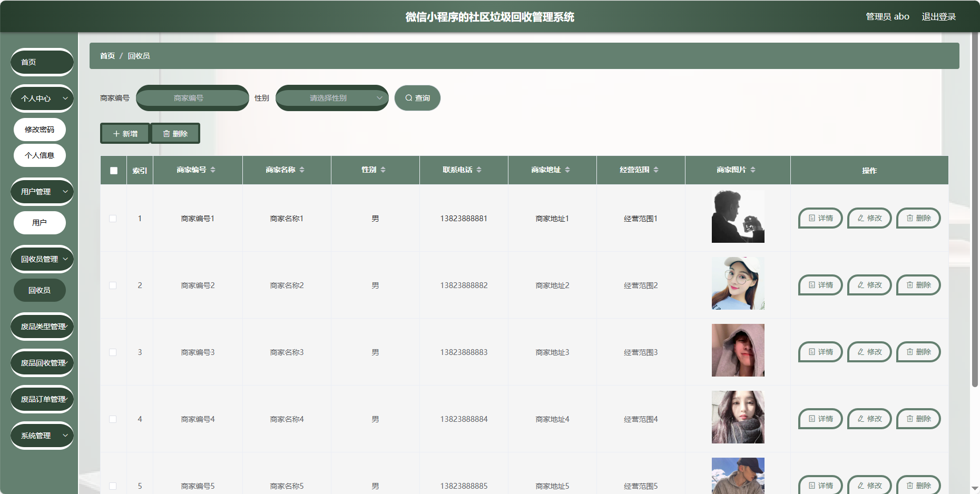The width and height of the screenshot is (980, 494).
Task: Edit 商家编号4 row via 修改
Action: [x=869, y=419]
